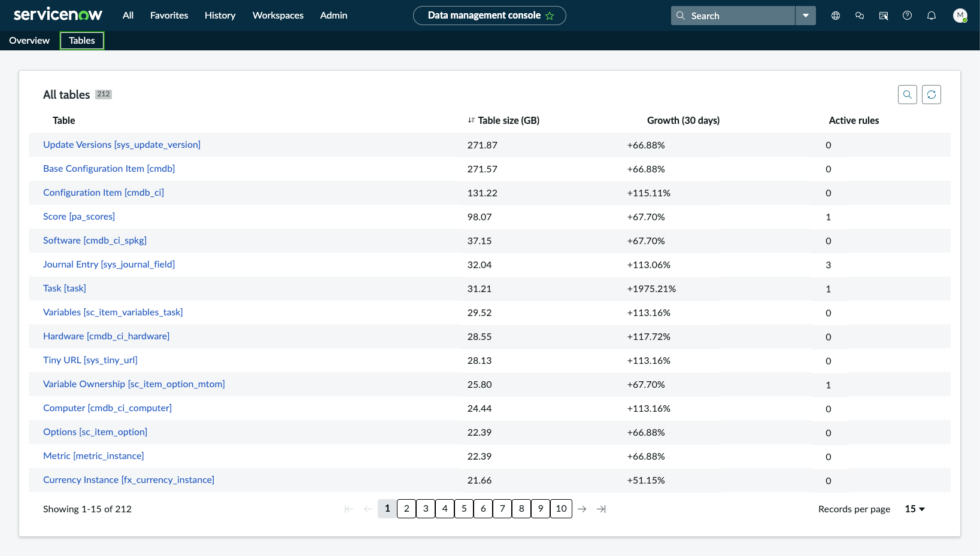Click the +1975.21% growth value
This screenshot has height=556, width=980.
pyautogui.click(x=651, y=288)
